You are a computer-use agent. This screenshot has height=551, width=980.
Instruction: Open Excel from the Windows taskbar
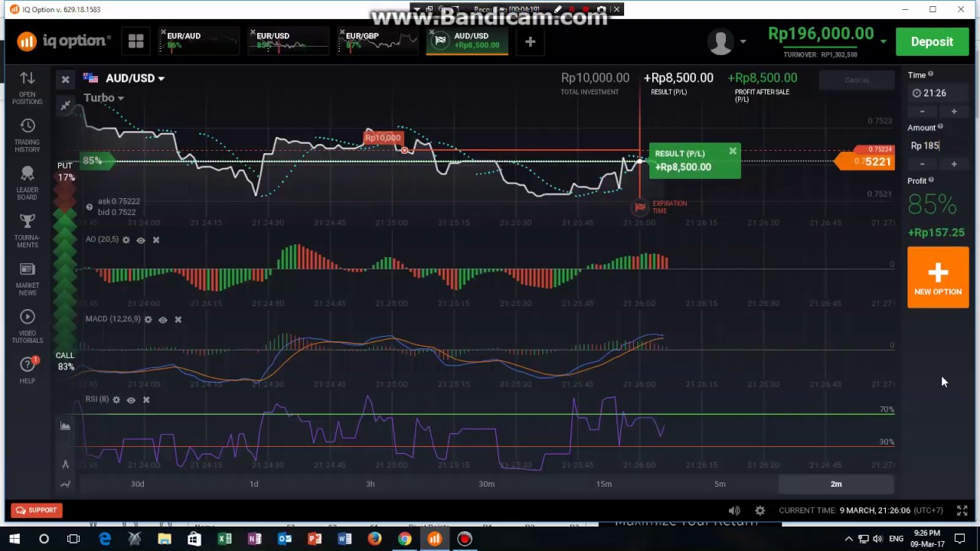[224, 539]
